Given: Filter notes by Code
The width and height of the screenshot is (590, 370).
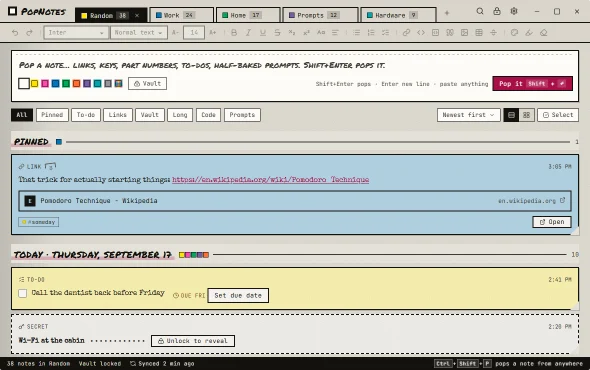Looking at the screenshot, I should click(208, 115).
